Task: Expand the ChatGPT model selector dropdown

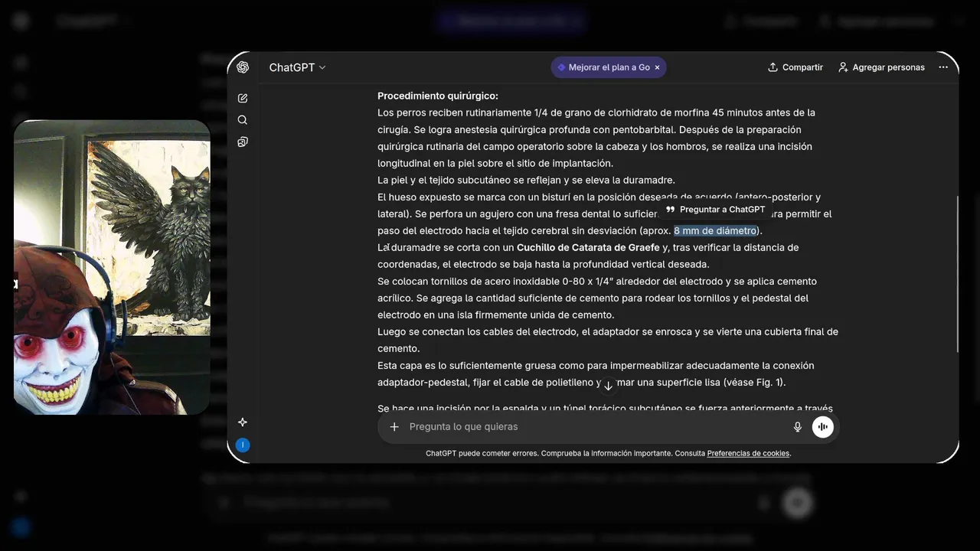Action: pyautogui.click(x=298, y=67)
